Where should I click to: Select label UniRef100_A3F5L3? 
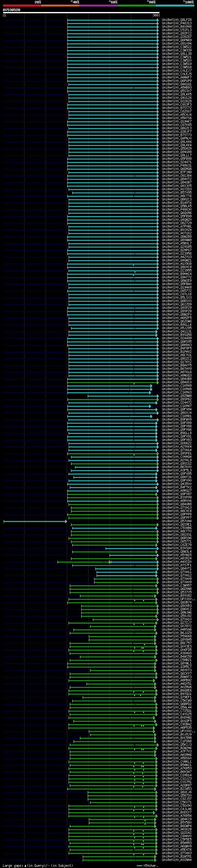pos(177,470)
